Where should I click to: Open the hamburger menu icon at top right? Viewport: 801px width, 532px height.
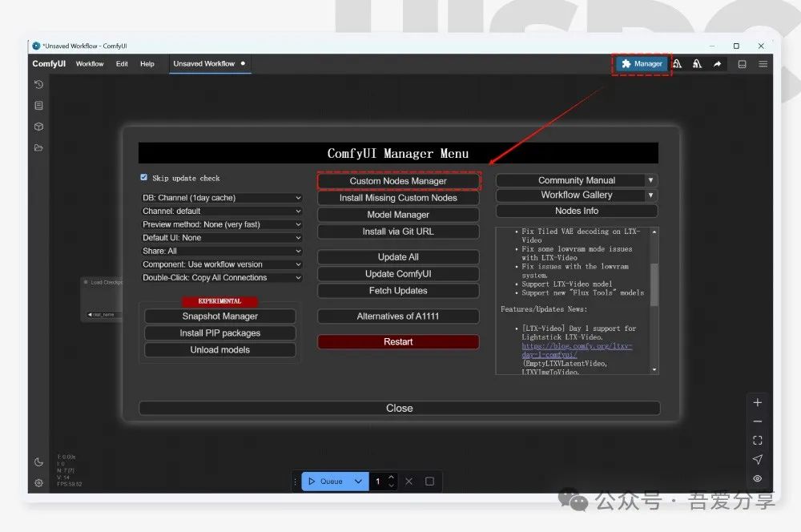pyautogui.click(x=763, y=64)
